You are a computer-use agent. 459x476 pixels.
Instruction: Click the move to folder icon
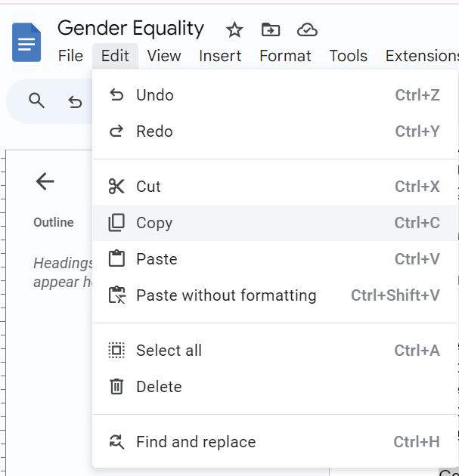coord(271,30)
